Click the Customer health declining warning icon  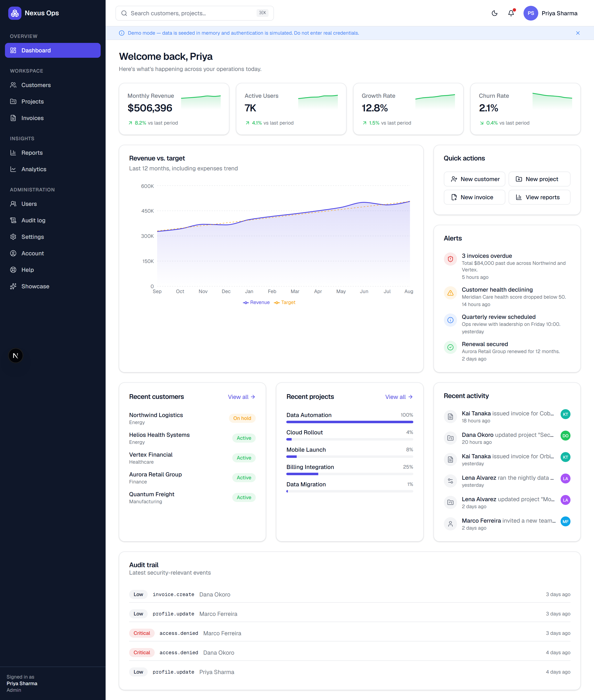pyautogui.click(x=450, y=293)
